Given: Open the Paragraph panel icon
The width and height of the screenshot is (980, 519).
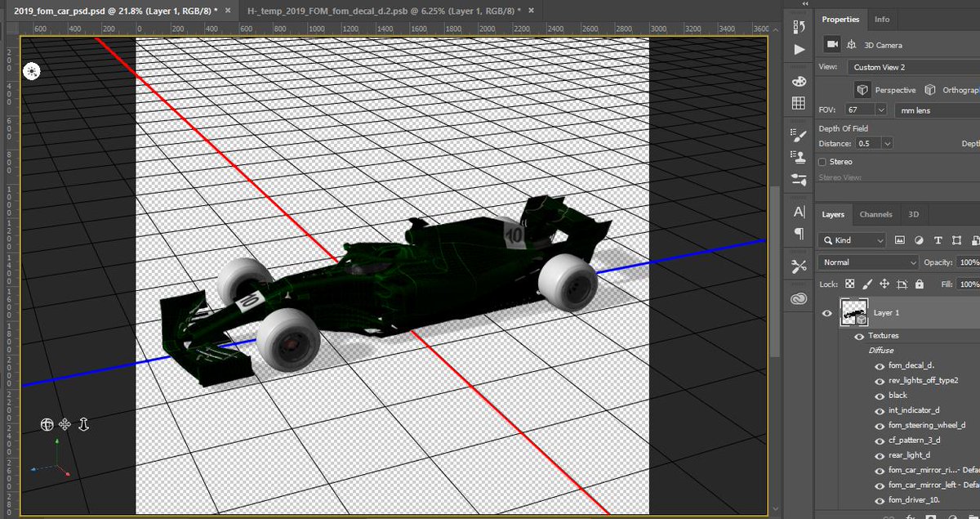Looking at the screenshot, I should [799, 233].
